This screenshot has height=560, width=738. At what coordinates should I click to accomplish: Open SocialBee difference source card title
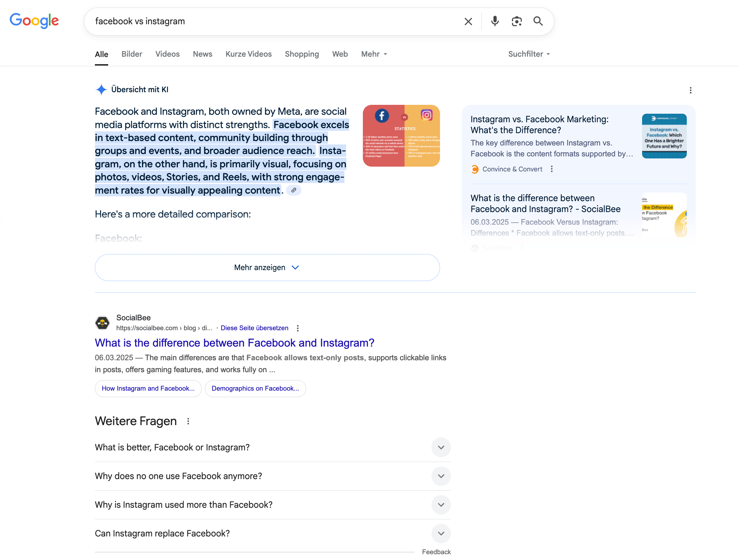(545, 204)
